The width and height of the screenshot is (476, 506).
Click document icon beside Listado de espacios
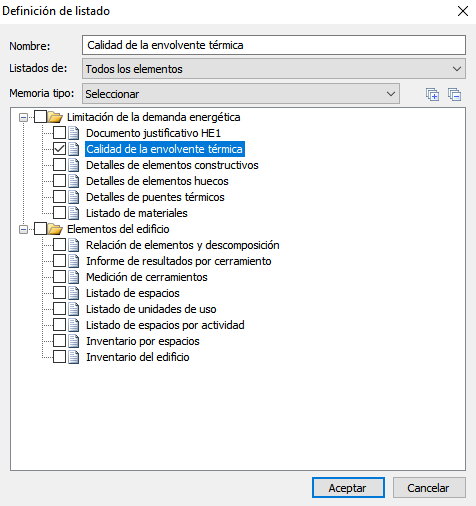(x=74, y=293)
